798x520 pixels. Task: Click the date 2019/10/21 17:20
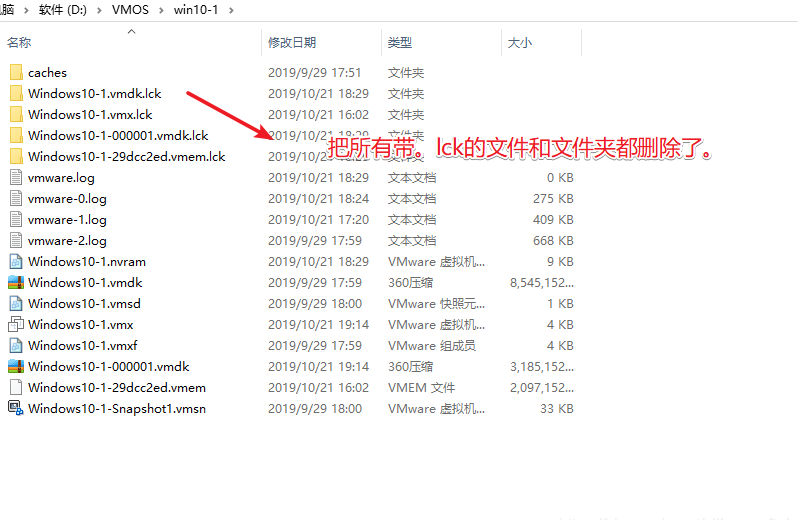pos(319,219)
